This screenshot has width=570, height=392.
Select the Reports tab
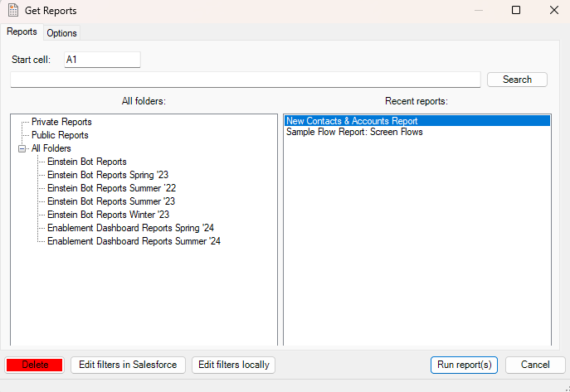22,31
